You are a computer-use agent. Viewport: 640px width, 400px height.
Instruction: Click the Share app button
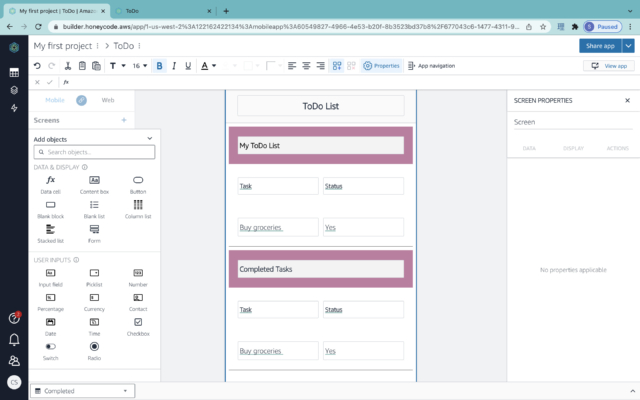click(600, 46)
